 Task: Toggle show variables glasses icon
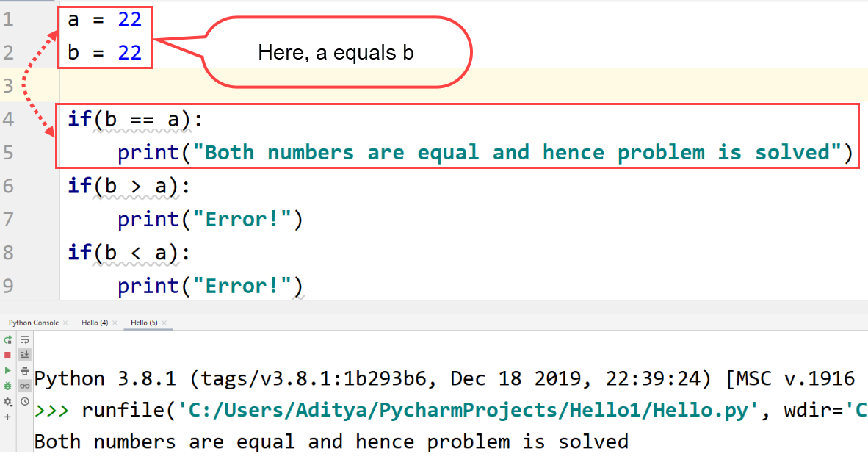24,386
